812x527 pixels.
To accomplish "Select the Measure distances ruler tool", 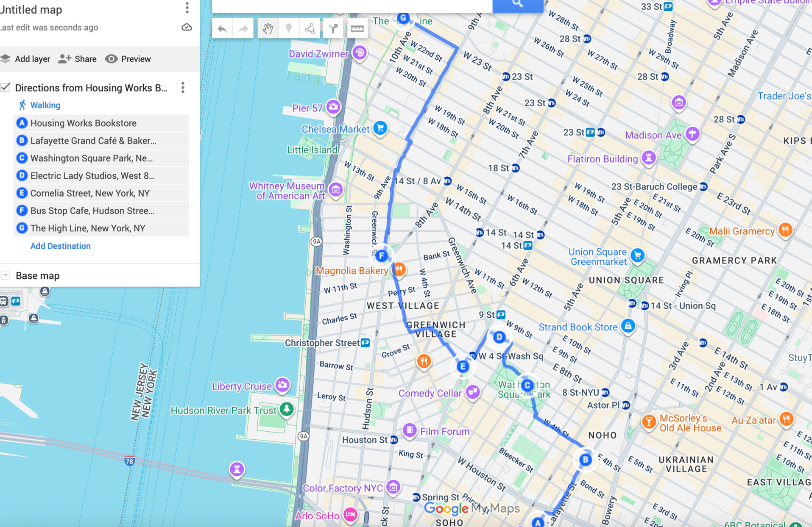I will click(357, 28).
